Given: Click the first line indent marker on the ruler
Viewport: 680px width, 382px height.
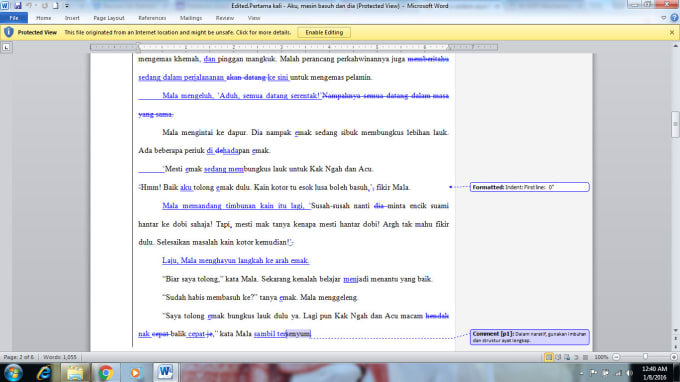Looking at the screenshot, I should tap(138, 45).
